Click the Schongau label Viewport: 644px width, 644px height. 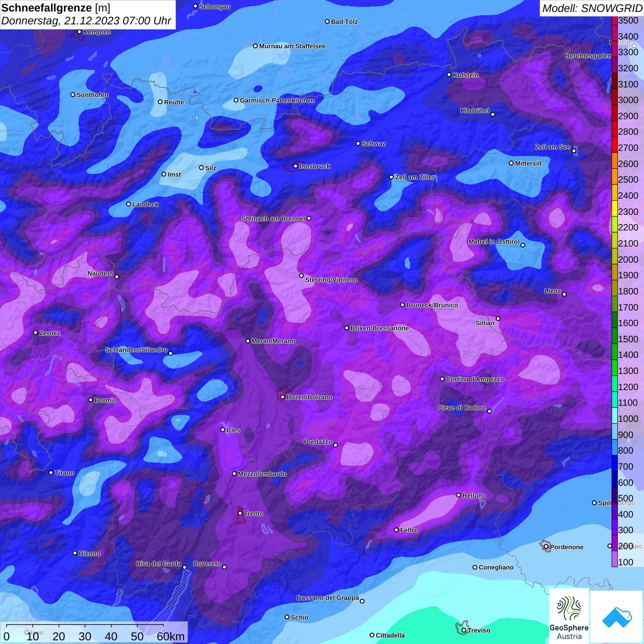click(215, 6)
